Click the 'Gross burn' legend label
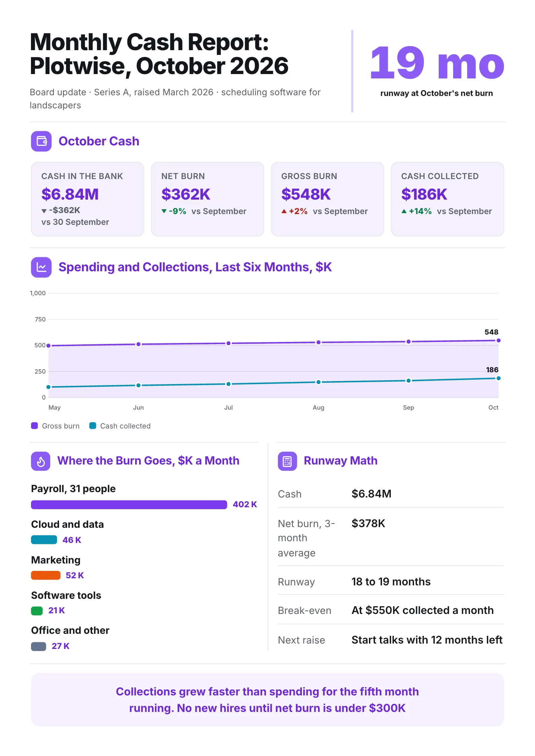Screen dimensions: 535x756 click(61, 426)
